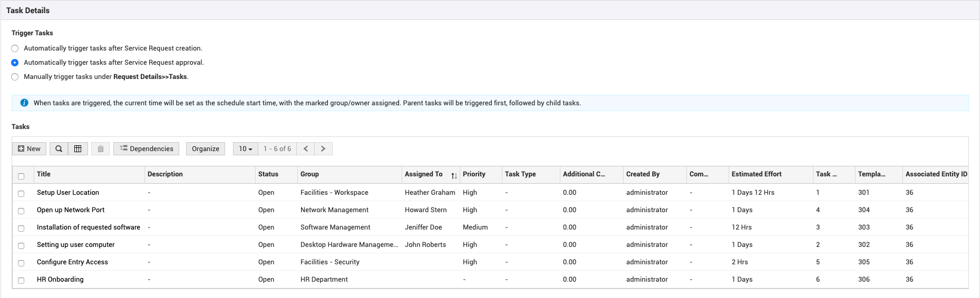Click the blue info icon in notice banner

pyautogui.click(x=24, y=103)
